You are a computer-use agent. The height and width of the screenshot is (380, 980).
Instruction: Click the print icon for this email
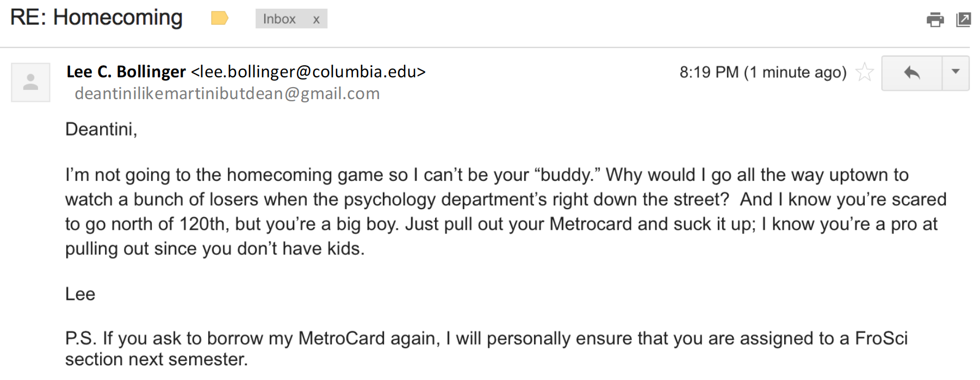pyautogui.click(x=935, y=20)
